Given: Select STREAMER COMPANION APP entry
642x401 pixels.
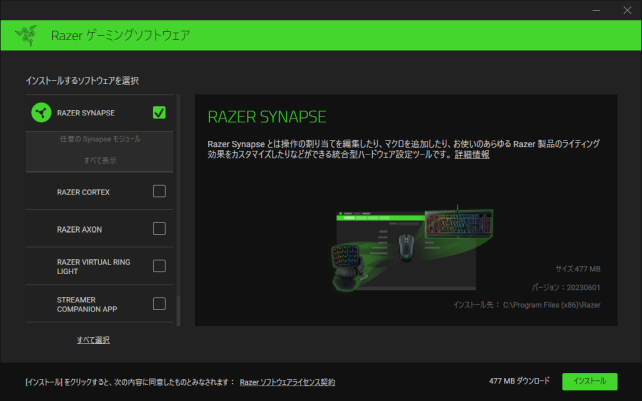Looking at the screenshot, I should (x=99, y=304).
